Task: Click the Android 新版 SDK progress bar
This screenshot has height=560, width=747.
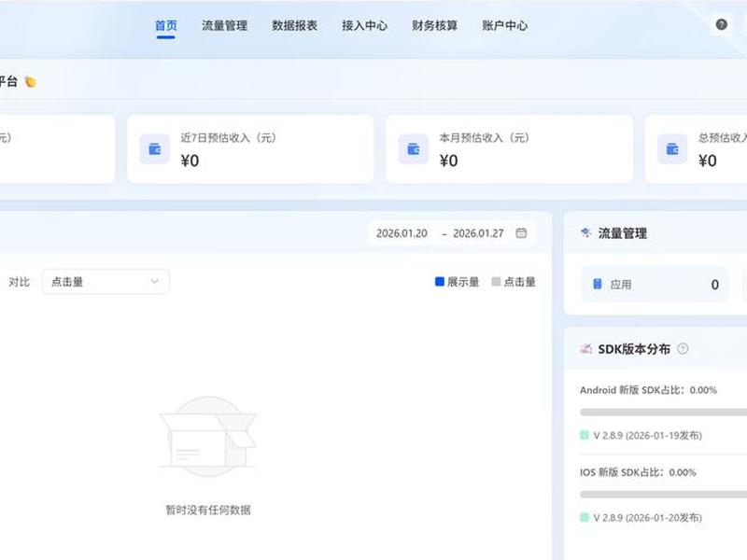Action: tap(663, 412)
